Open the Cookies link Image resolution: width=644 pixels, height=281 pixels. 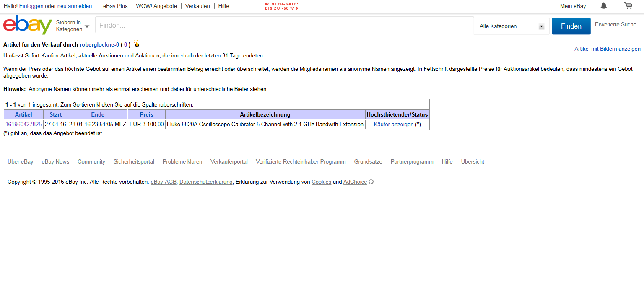[321, 182]
